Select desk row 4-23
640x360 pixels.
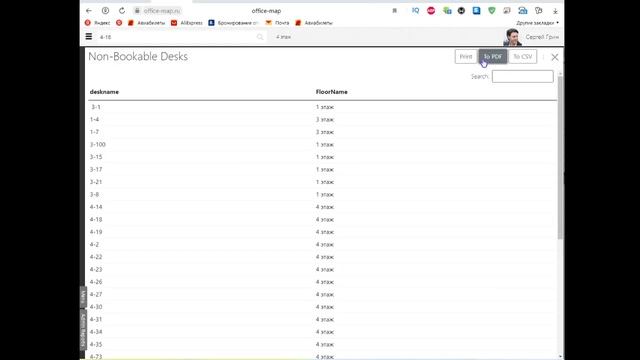click(322, 269)
